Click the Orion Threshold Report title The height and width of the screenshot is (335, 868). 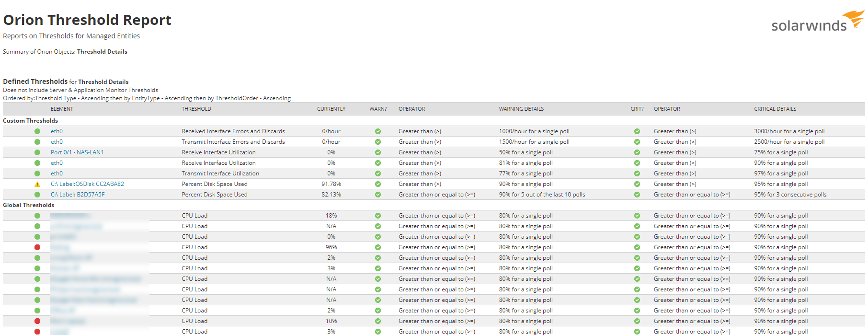point(87,20)
